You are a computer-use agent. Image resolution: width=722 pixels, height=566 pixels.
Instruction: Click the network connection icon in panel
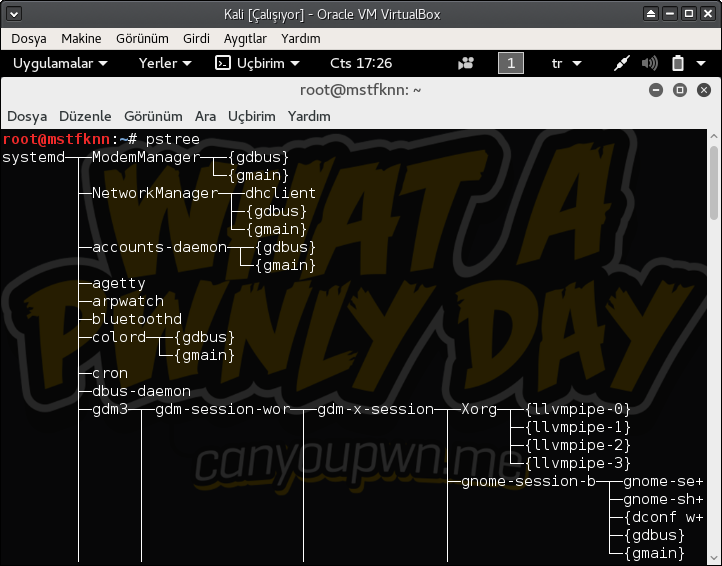coord(621,63)
